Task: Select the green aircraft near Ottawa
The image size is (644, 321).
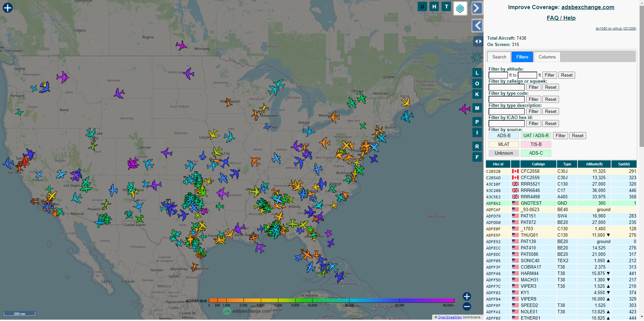Action: coord(362,98)
